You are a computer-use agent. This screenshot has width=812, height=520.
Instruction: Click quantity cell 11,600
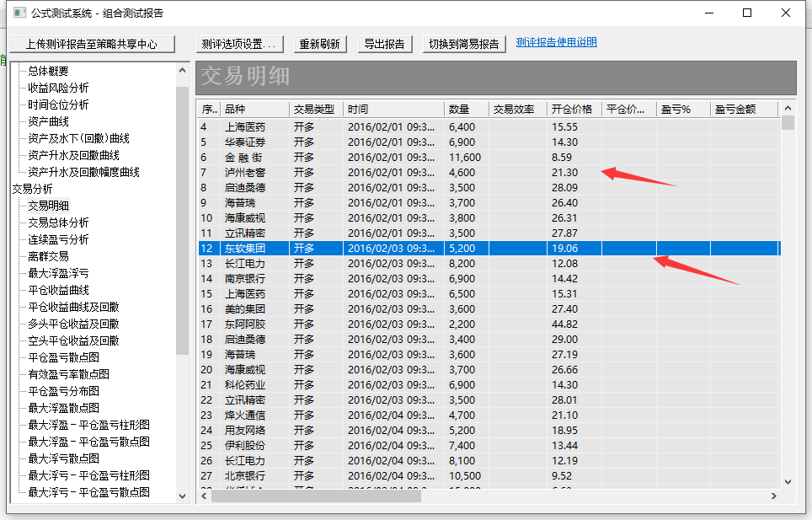pos(465,158)
